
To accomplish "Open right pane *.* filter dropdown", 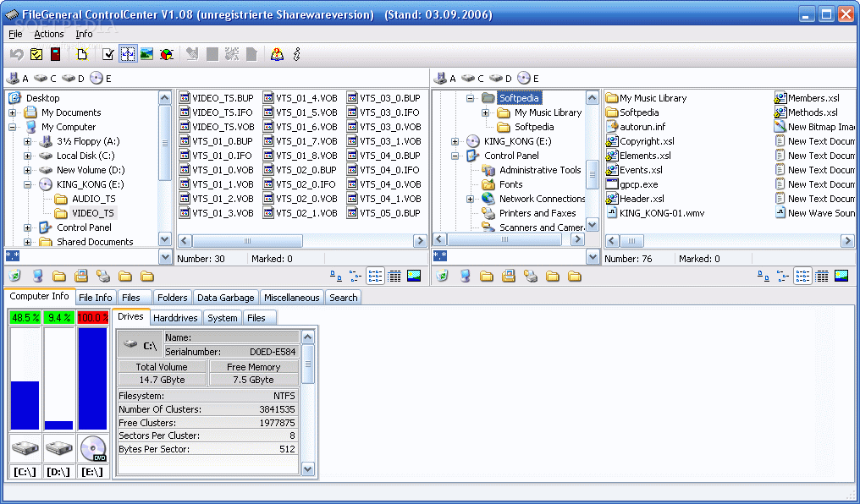I will pyautogui.click(x=593, y=256).
